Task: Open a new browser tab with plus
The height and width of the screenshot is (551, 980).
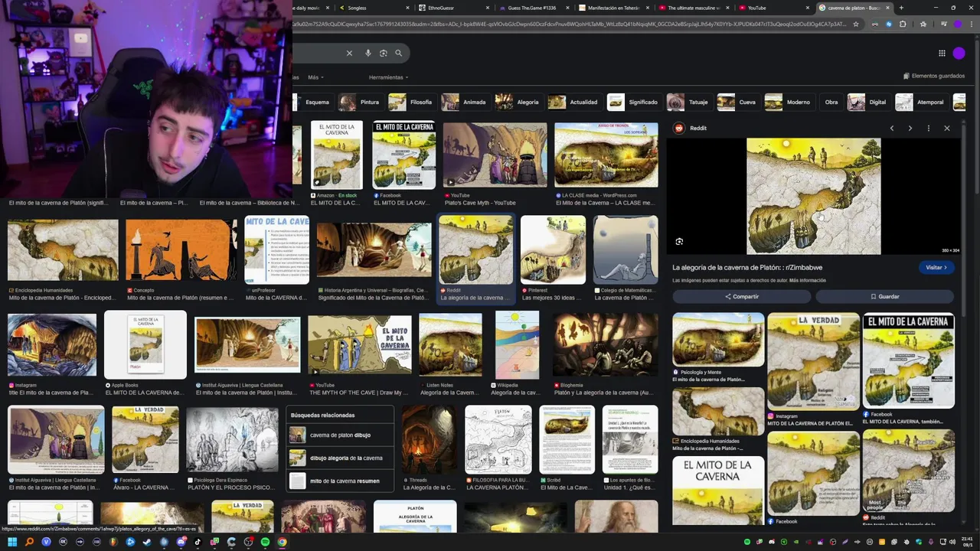Action: 901,8
